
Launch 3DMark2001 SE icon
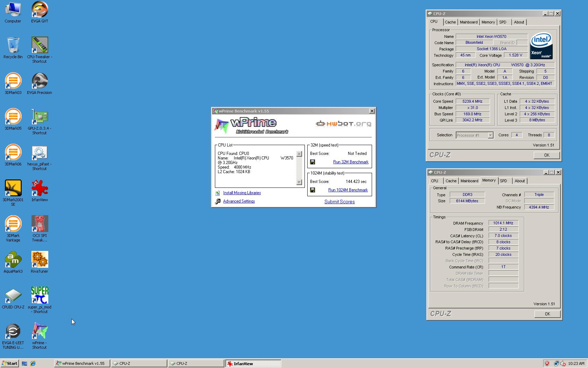pyautogui.click(x=13, y=193)
